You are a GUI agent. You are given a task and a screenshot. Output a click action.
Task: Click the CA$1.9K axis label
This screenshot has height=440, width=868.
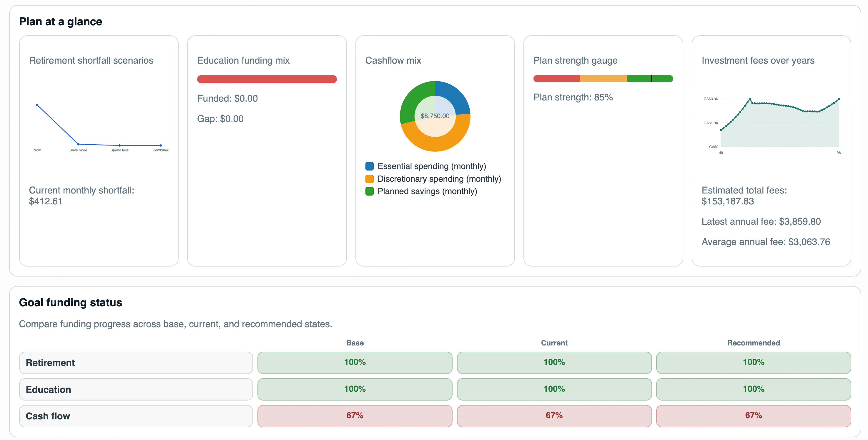(711, 123)
